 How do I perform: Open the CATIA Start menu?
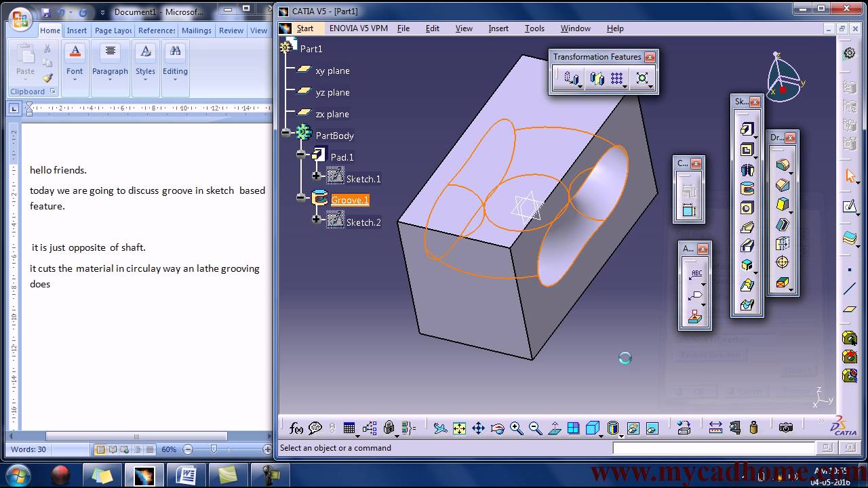(x=305, y=28)
